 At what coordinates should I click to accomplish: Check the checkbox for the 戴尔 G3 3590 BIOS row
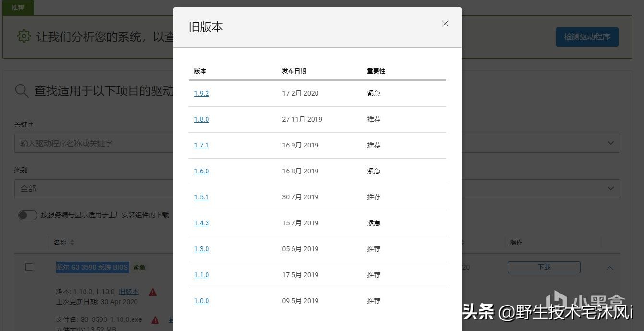[x=29, y=267]
